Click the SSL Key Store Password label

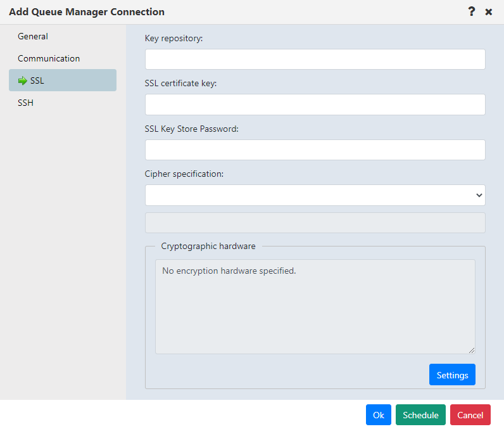point(192,129)
